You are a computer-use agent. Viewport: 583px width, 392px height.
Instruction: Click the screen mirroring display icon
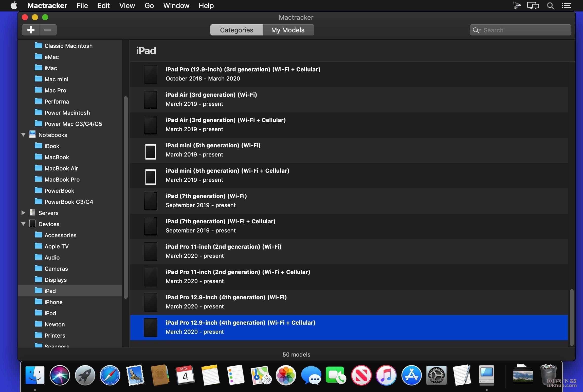pos(533,6)
